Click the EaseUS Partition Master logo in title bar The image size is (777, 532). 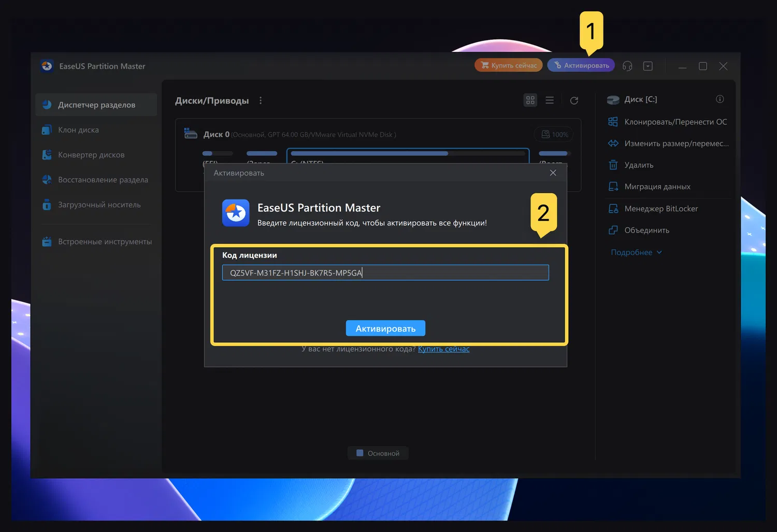tap(47, 66)
